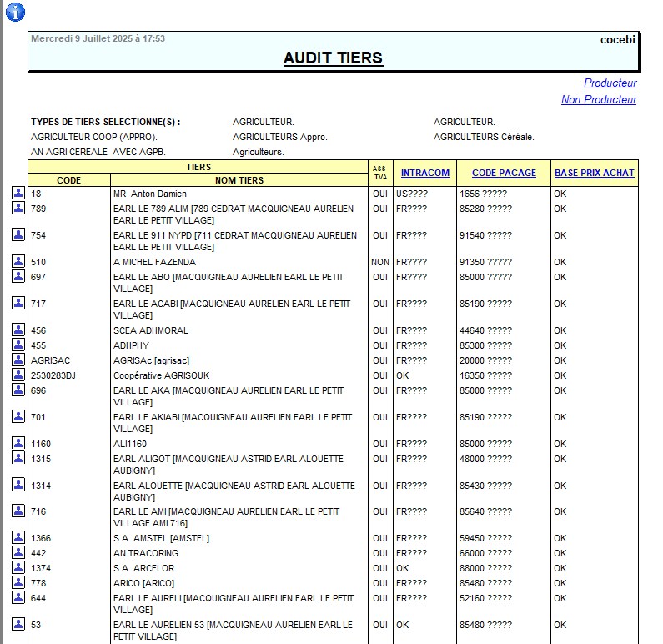The height and width of the screenshot is (644, 663).
Task: Select person icon beside code 53
Action: click(18, 624)
